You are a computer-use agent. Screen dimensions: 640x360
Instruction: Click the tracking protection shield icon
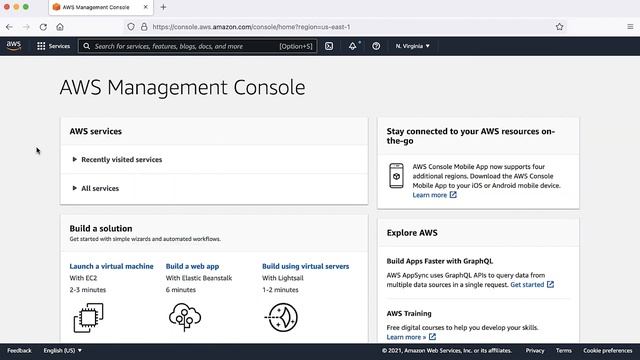[x=131, y=27]
